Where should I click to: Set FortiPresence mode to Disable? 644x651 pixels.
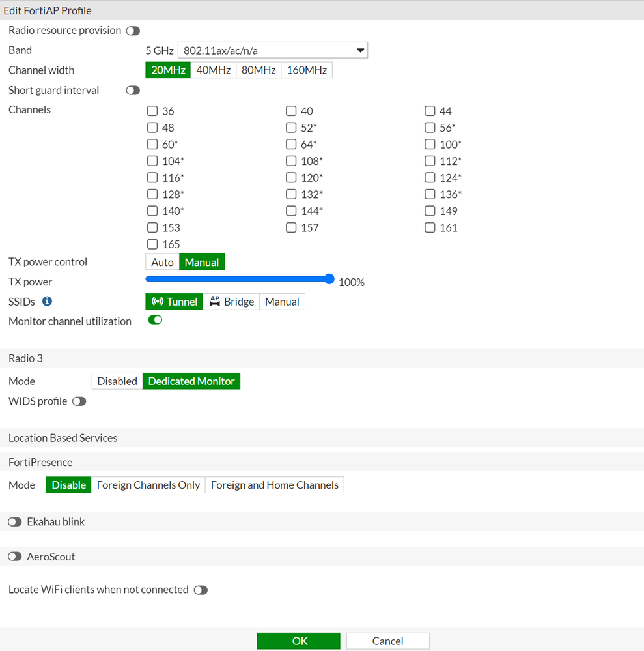pyautogui.click(x=68, y=485)
